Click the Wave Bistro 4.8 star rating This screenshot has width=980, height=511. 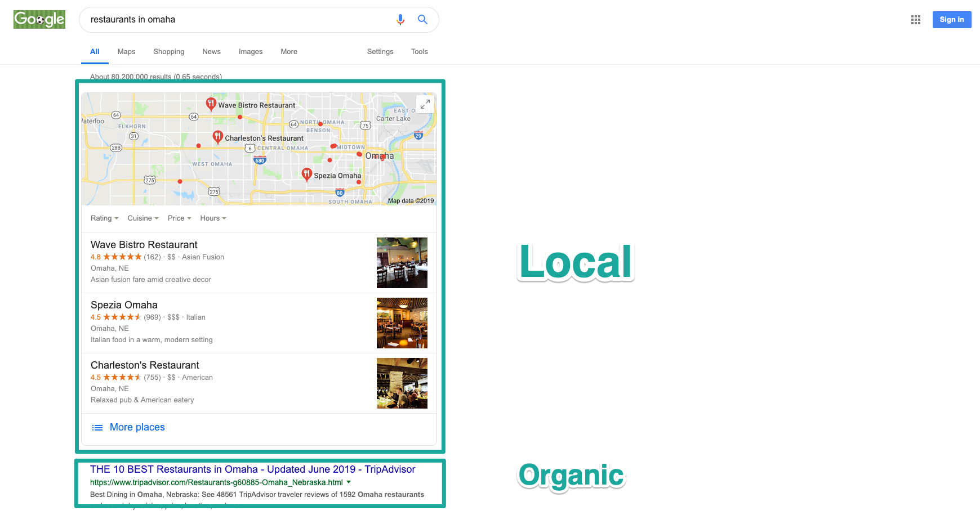[x=116, y=257]
